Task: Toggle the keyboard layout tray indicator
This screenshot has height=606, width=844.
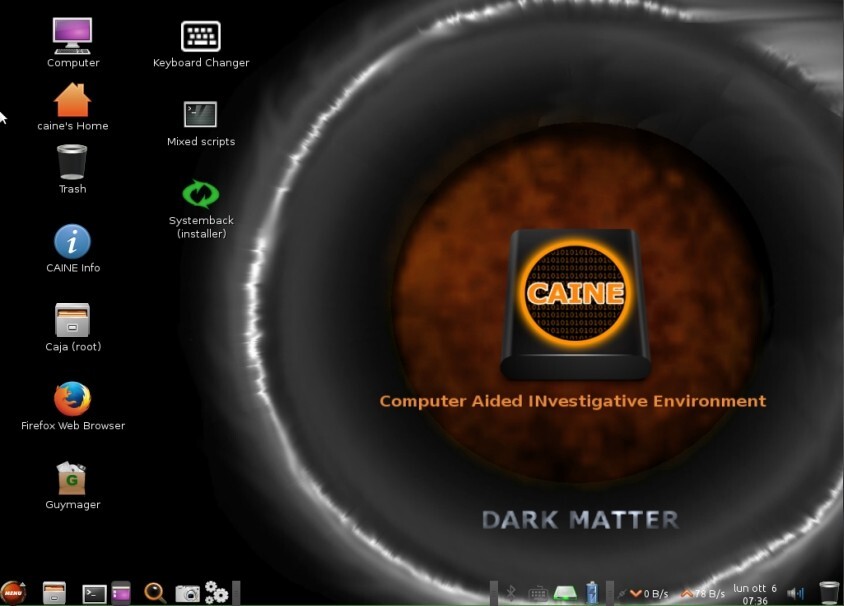Action: [537, 591]
